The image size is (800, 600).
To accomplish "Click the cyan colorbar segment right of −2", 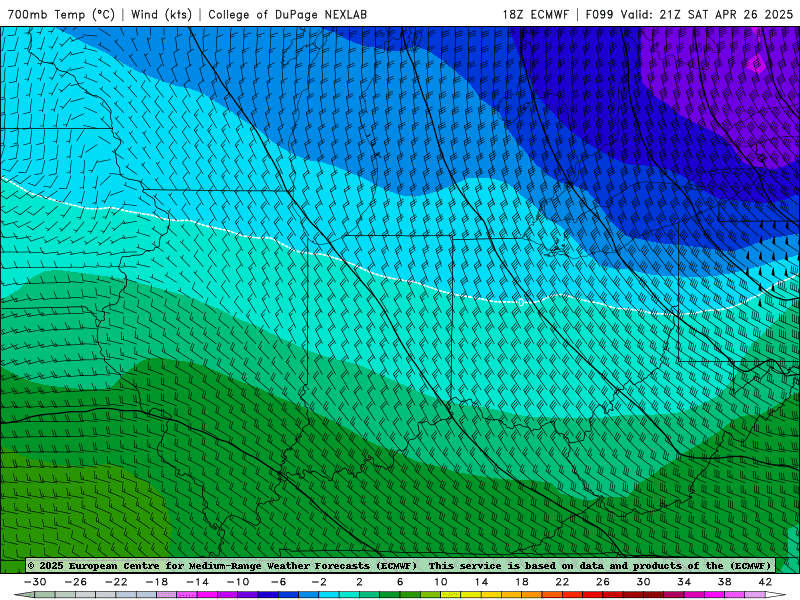I will pyautogui.click(x=329, y=594).
